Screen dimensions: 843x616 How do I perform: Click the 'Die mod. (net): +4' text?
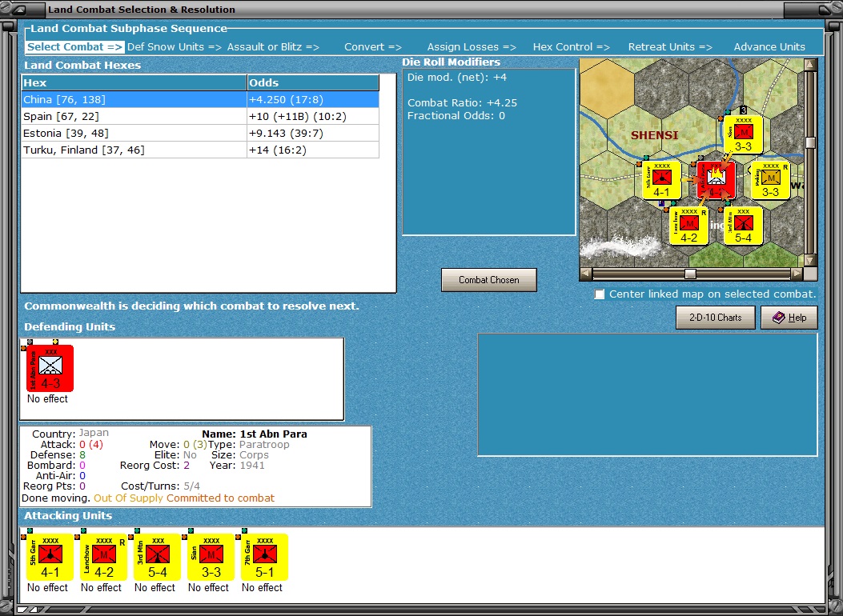[x=456, y=78]
